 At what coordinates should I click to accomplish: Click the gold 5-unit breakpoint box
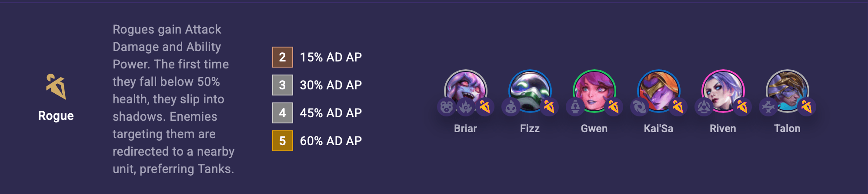pos(283,141)
